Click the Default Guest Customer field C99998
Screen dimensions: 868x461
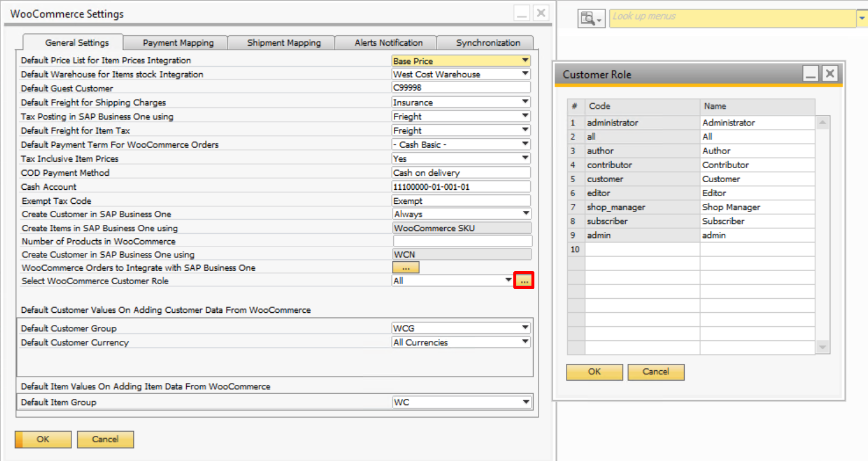point(461,88)
